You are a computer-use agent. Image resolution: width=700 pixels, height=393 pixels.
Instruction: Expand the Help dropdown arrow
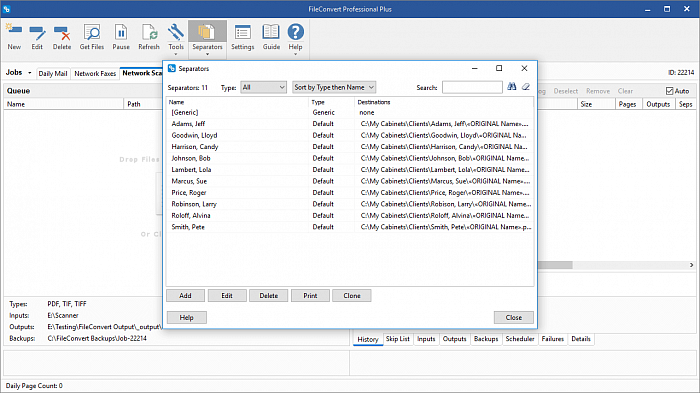click(x=295, y=54)
